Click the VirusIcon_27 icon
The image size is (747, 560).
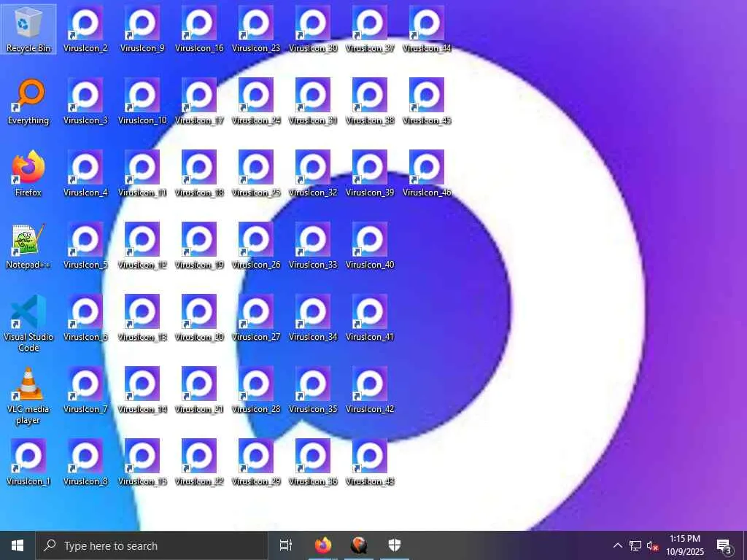(256, 318)
